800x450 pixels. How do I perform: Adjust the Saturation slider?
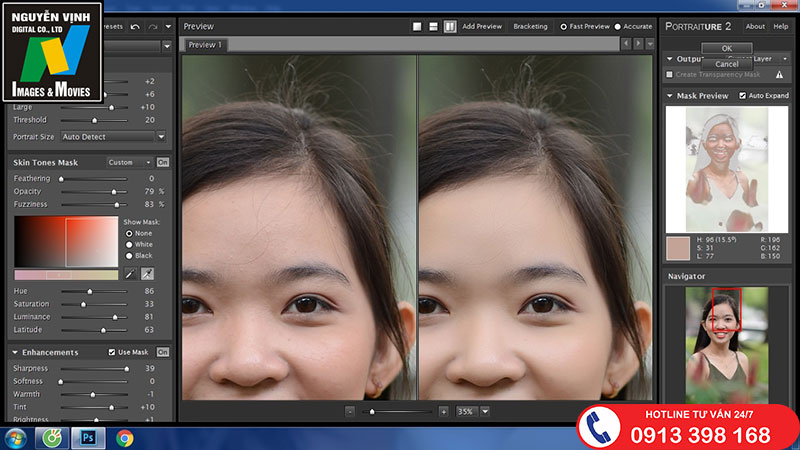point(94,304)
